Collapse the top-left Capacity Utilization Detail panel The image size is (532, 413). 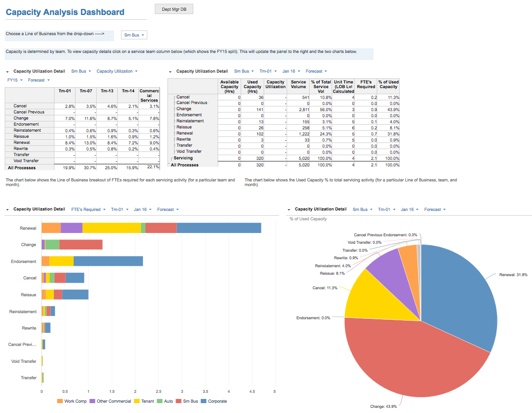(x=8, y=72)
